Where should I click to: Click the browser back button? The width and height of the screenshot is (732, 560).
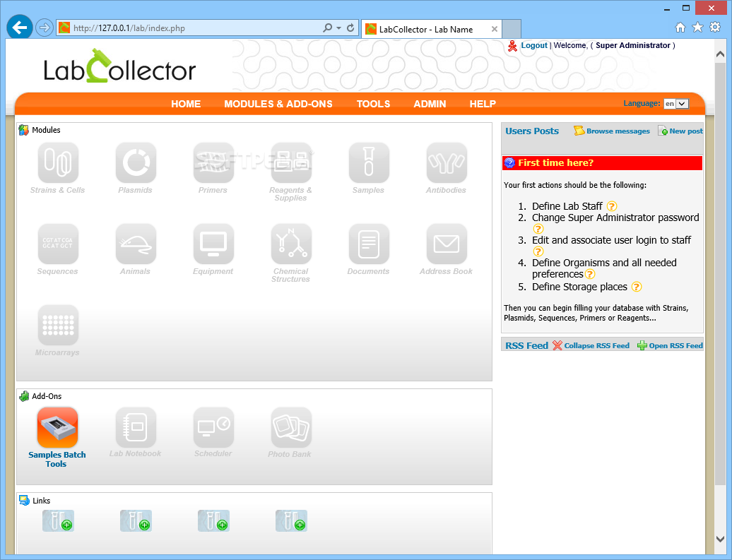[20, 28]
